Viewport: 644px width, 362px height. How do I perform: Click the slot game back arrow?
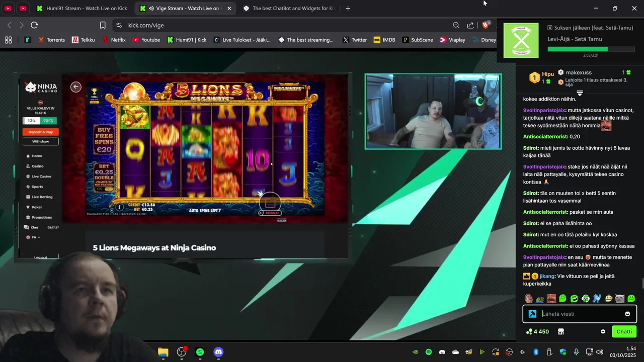click(x=76, y=87)
